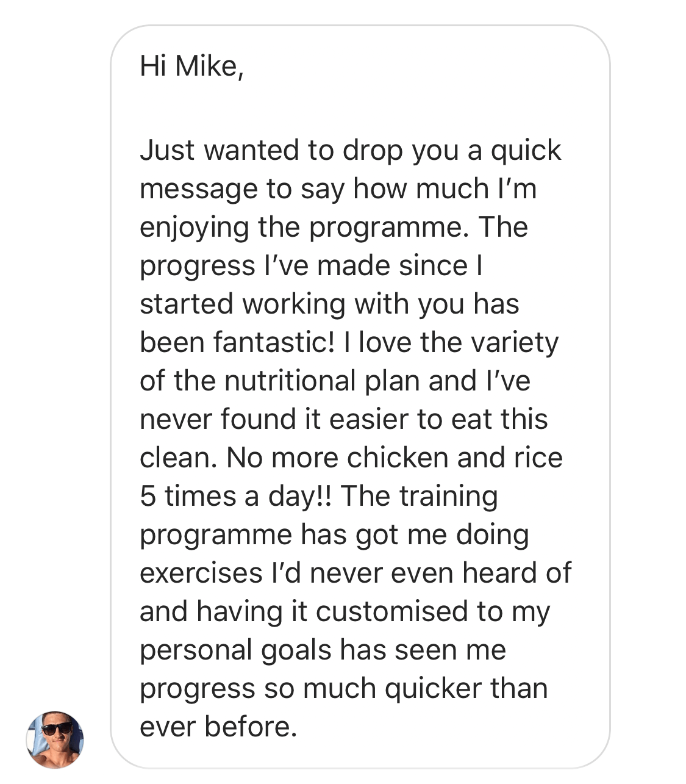The image size is (686, 784).
Task: Open the sender's profile picture avatar
Action: pos(55,739)
